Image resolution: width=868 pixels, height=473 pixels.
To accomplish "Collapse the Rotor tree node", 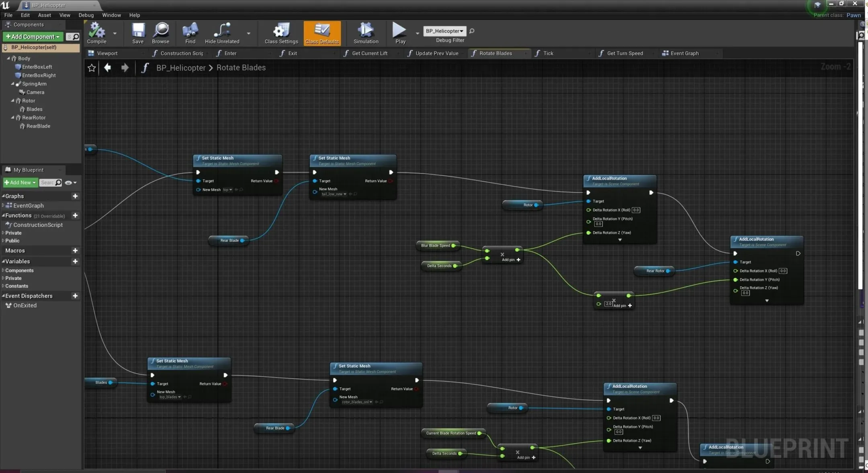I will [12, 101].
